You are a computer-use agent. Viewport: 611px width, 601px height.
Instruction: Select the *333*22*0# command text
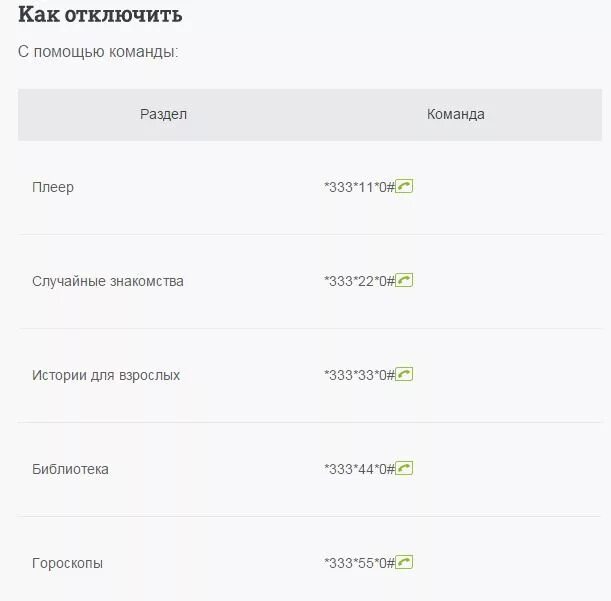click(359, 281)
